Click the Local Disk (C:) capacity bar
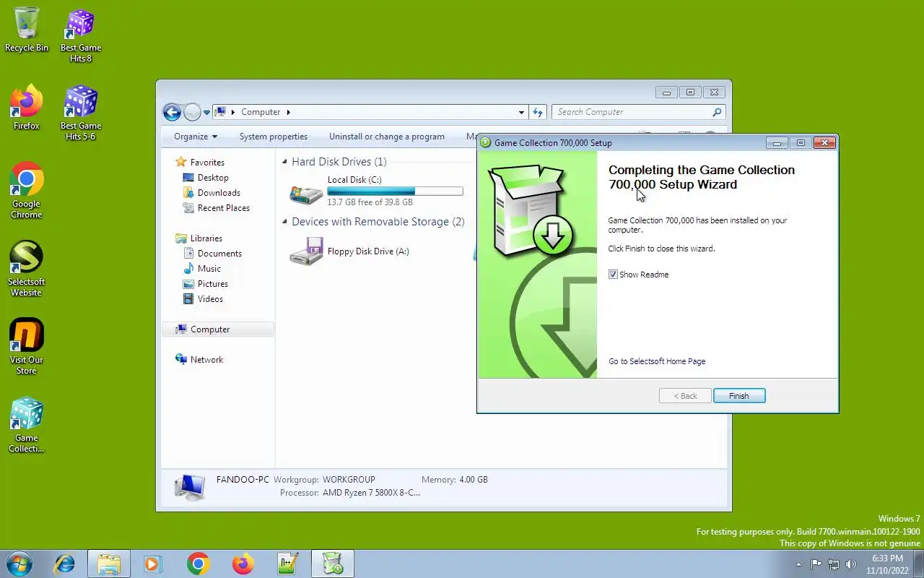Viewport: 924px width, 578px height. tap(395, 191)
